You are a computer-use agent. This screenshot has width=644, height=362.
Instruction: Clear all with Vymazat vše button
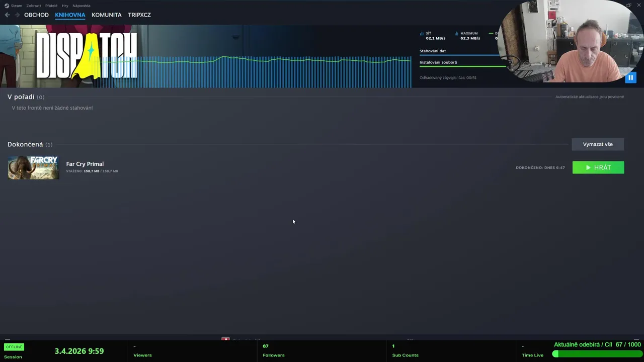tap(598, 144)
